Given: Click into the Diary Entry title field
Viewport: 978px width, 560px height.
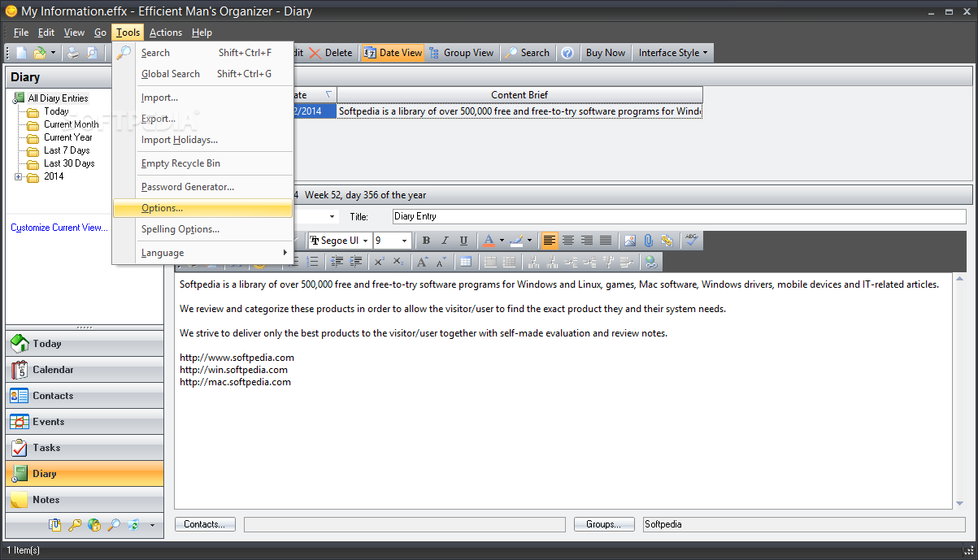Looking at the screenshot, I should [679, 216].
